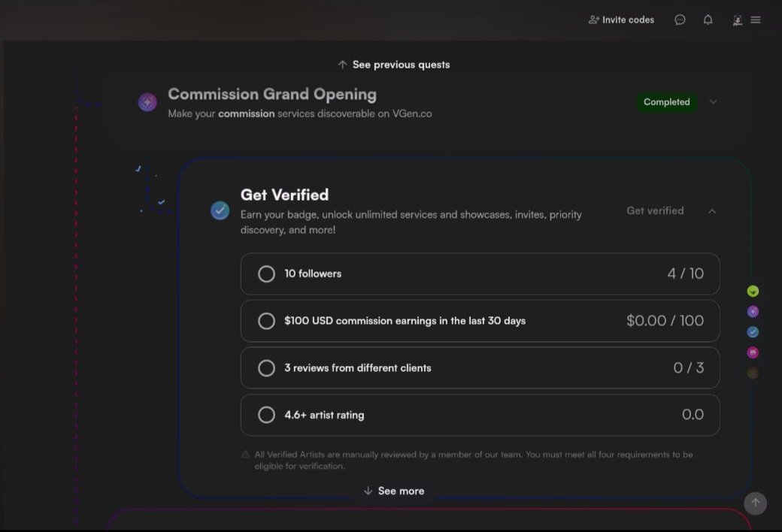Click the warning triangle icon beside the verification note
The height and width of the screenshot is (532, 782).
245,454
